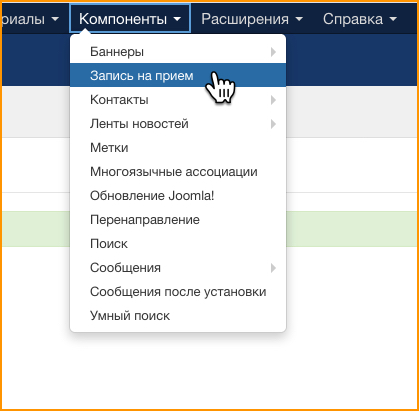
Task: Select Баннеры in components list
Action: point(178,52)
